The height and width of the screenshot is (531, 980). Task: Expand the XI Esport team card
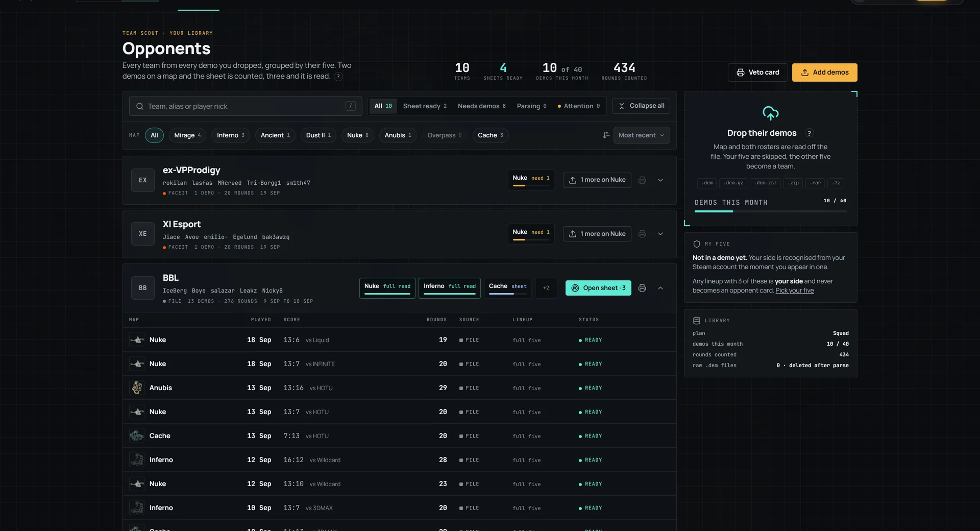[x=660, y=234]
